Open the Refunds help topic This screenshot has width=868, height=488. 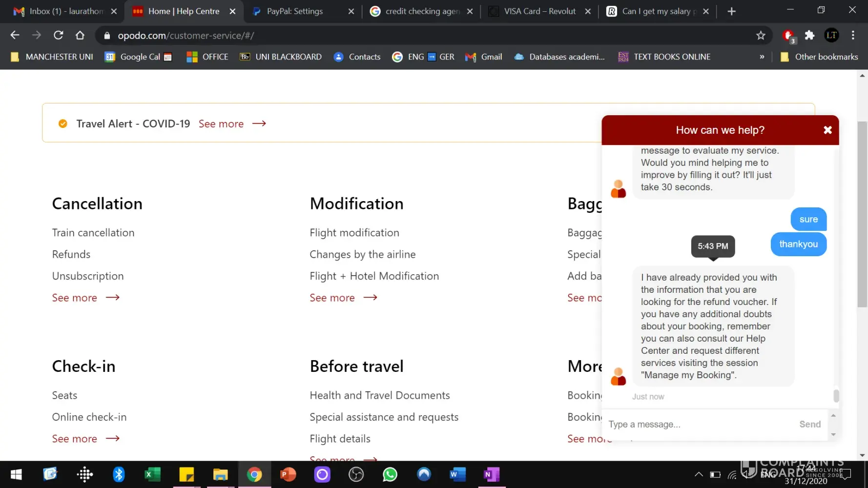click(x=71, y=254)
